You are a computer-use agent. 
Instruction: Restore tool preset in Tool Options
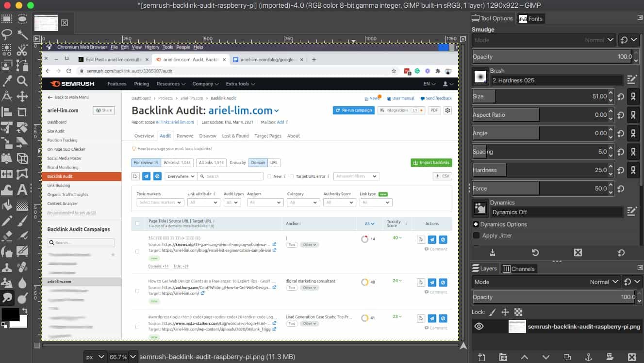(x=535, y=253)
